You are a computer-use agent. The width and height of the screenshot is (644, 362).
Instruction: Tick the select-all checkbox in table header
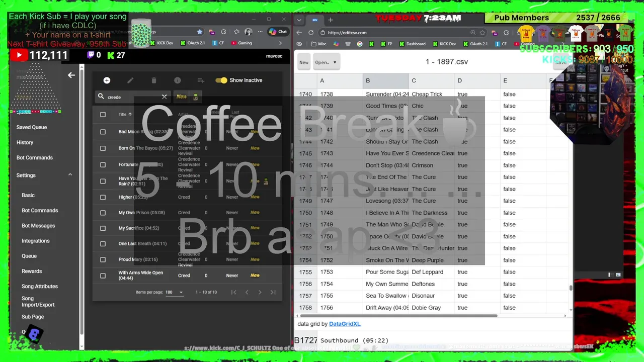[103, 115]
